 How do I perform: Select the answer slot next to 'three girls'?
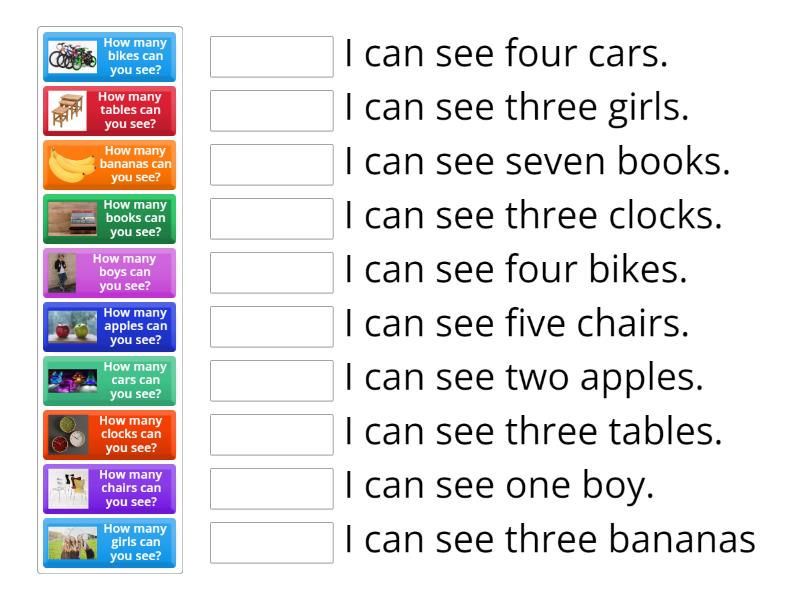click(x=271, y=112)
